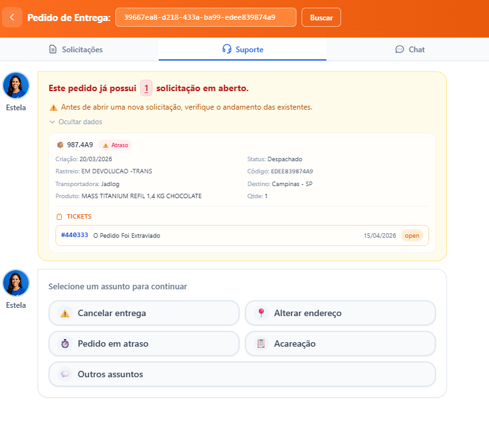The width and height of the screenshot is (489, 448).
Task: Click the open status badge on ticket
Action: 412,236
